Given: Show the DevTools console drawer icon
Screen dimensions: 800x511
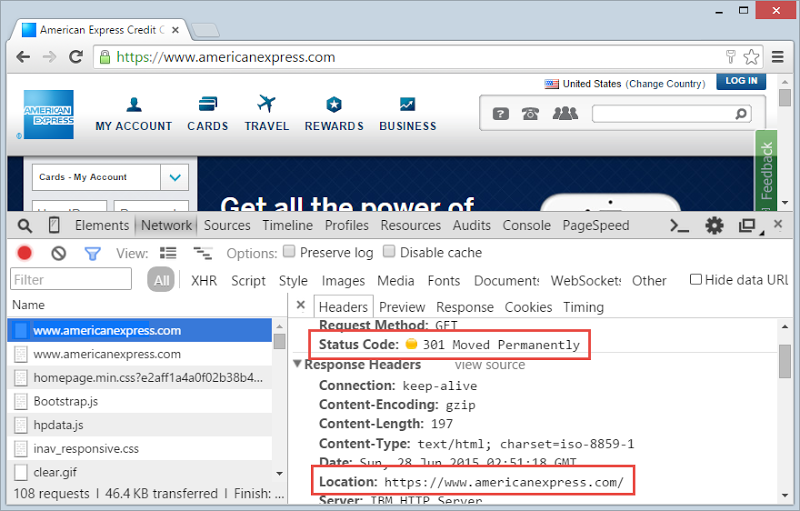Looking at the screenshot, I should coord(679,225).
